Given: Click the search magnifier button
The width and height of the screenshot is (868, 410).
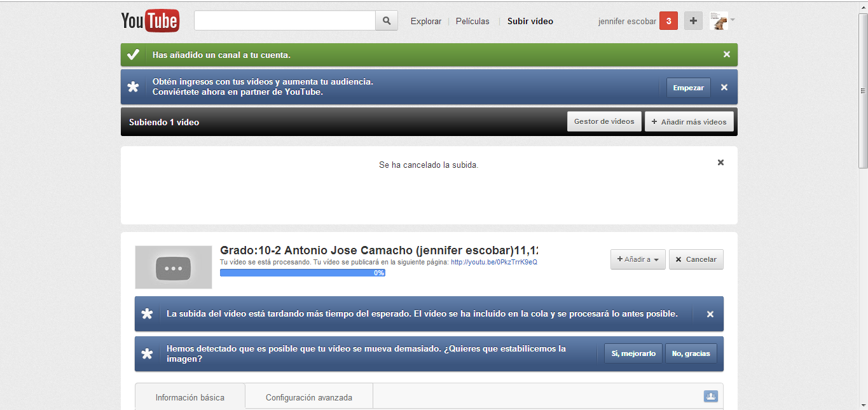Looking at the screenshot, I should [x=387, y=21].
